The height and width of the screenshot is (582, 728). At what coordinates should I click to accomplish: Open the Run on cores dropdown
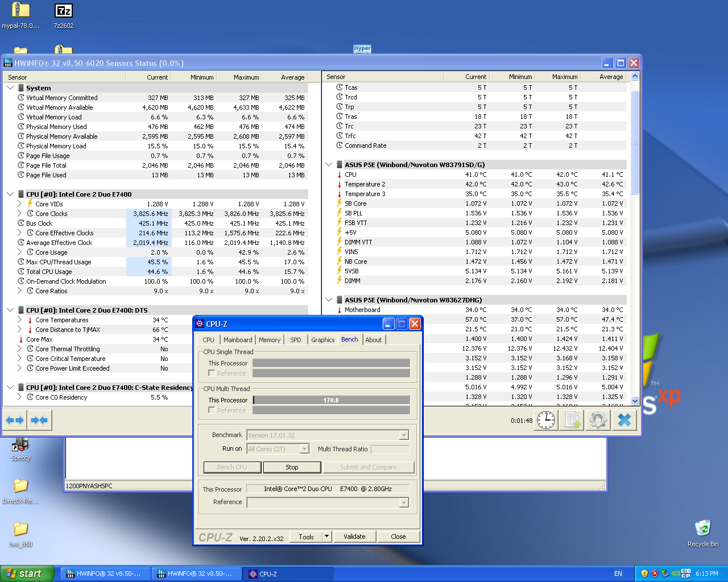click(304, 449)
